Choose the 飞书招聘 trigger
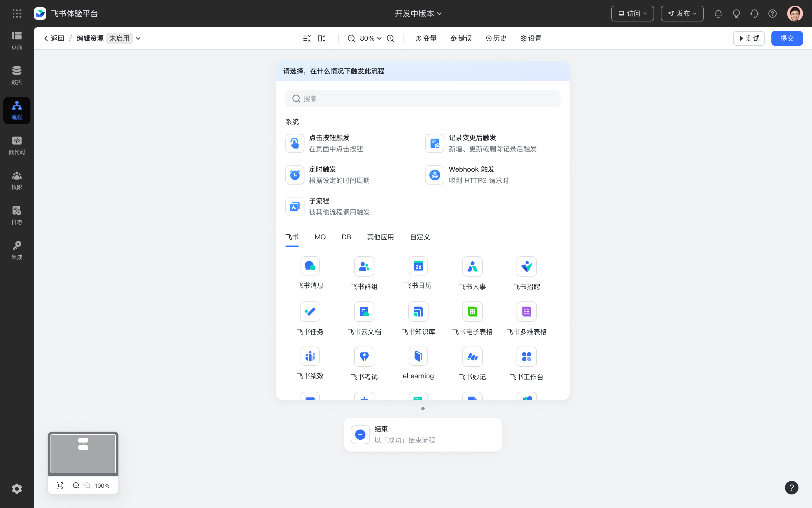The width and height of the screenshot is (812, 508). (526, 273)
